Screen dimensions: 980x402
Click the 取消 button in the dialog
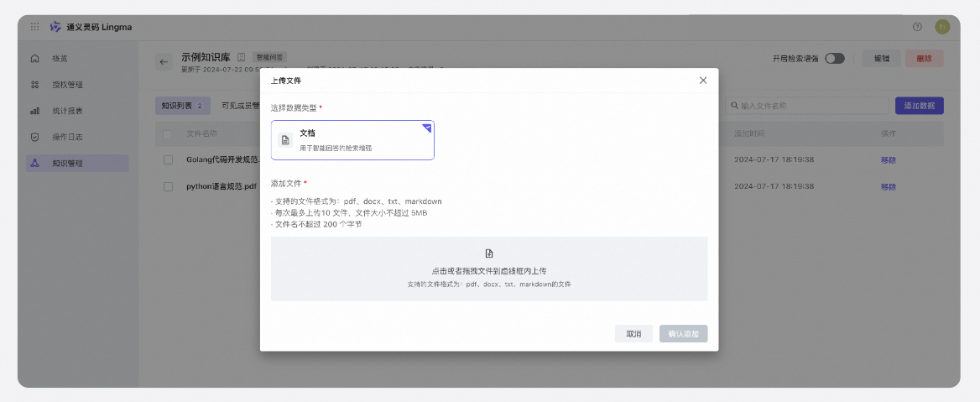point(633,334)
